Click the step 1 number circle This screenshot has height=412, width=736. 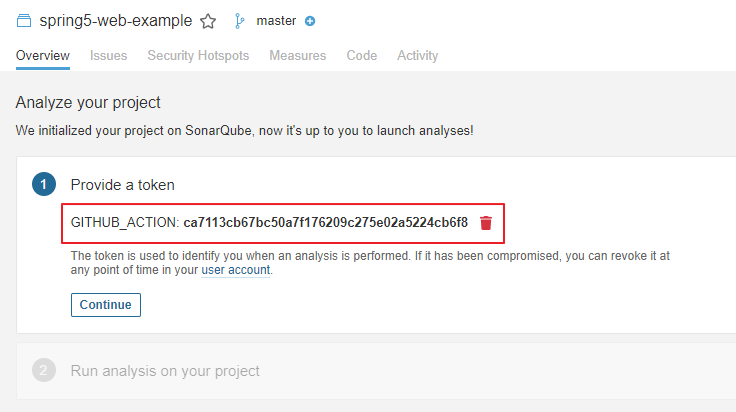point(44,184)
